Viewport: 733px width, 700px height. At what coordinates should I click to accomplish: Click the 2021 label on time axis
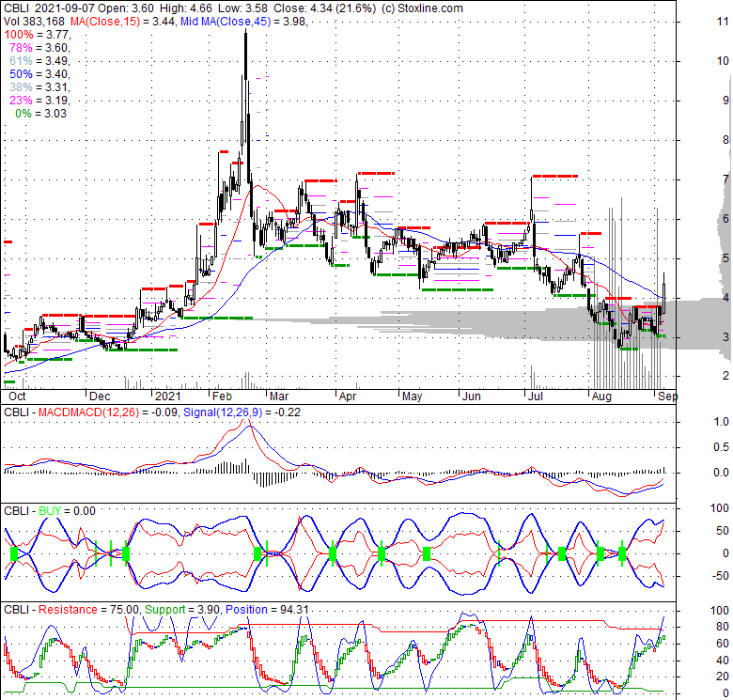point(168,397)
